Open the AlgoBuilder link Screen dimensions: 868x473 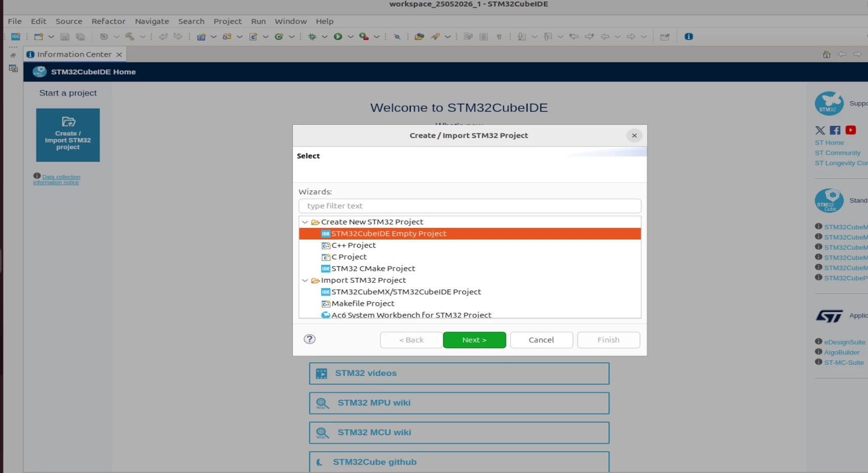click(842, 352)
